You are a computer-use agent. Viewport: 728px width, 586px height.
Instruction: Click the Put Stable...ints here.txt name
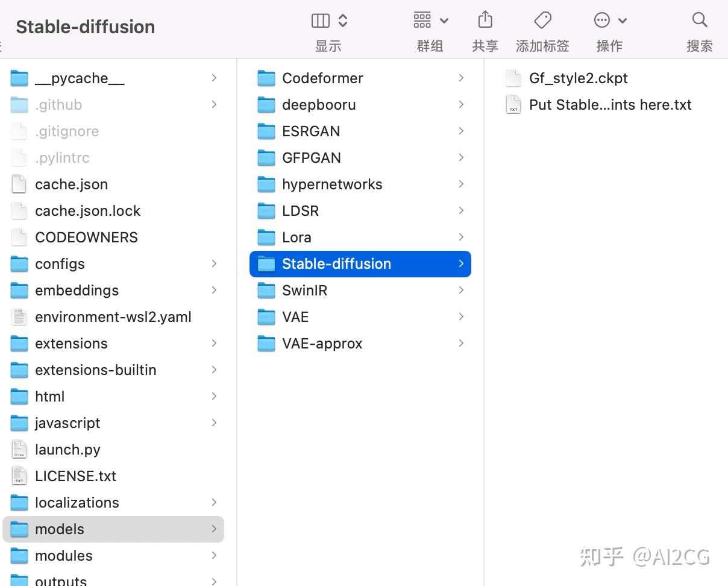coord(610,105)
